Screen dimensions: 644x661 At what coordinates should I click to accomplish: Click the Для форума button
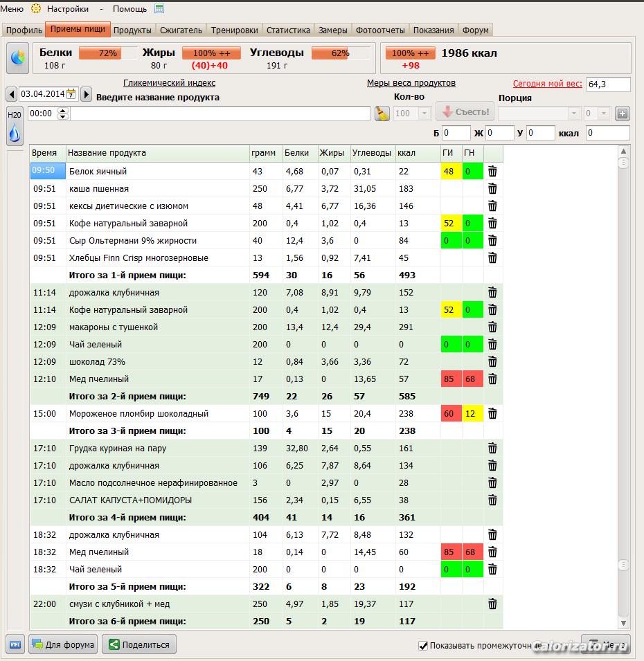point(63,644)
